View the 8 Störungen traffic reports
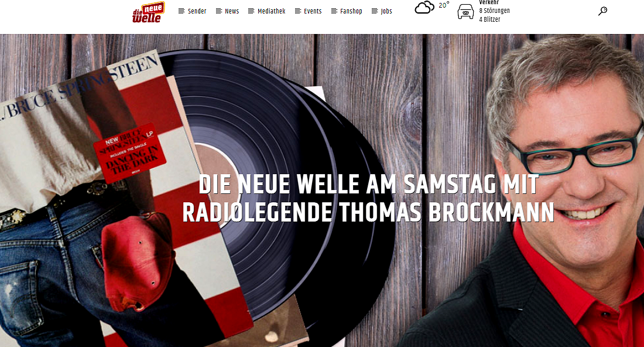This screenshot has height=347, width=644. tap(495, 11)
